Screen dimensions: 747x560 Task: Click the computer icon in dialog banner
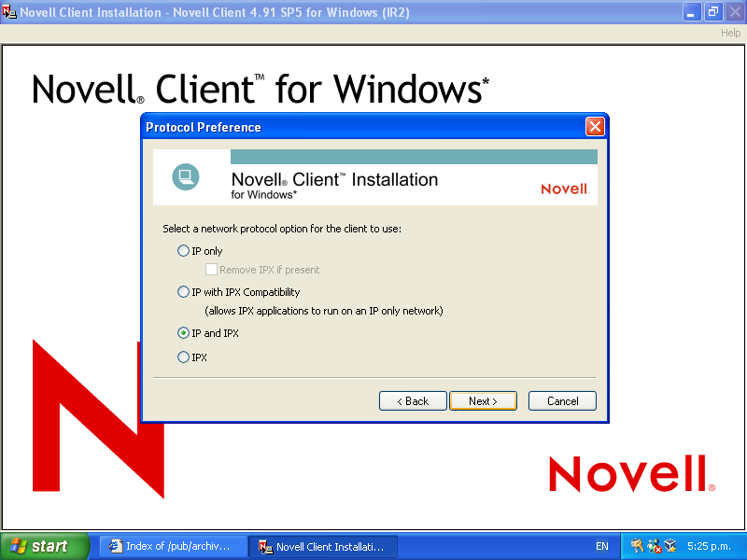185,177
